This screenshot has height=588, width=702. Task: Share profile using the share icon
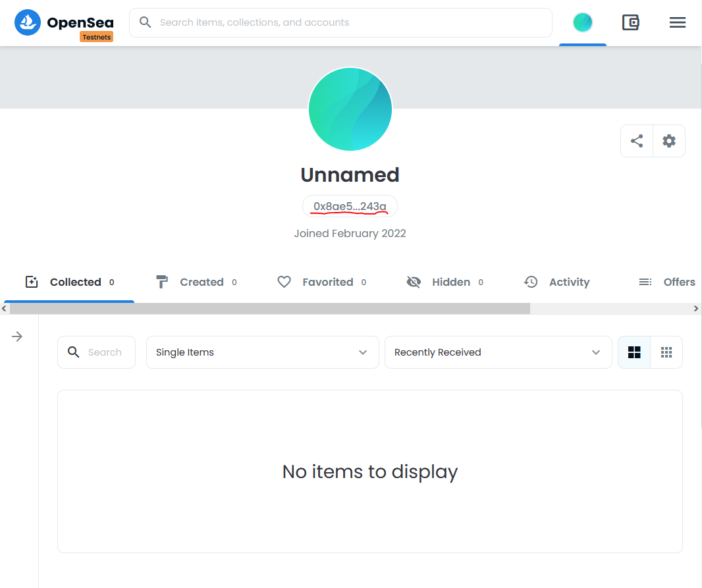[x=637, y=141]
